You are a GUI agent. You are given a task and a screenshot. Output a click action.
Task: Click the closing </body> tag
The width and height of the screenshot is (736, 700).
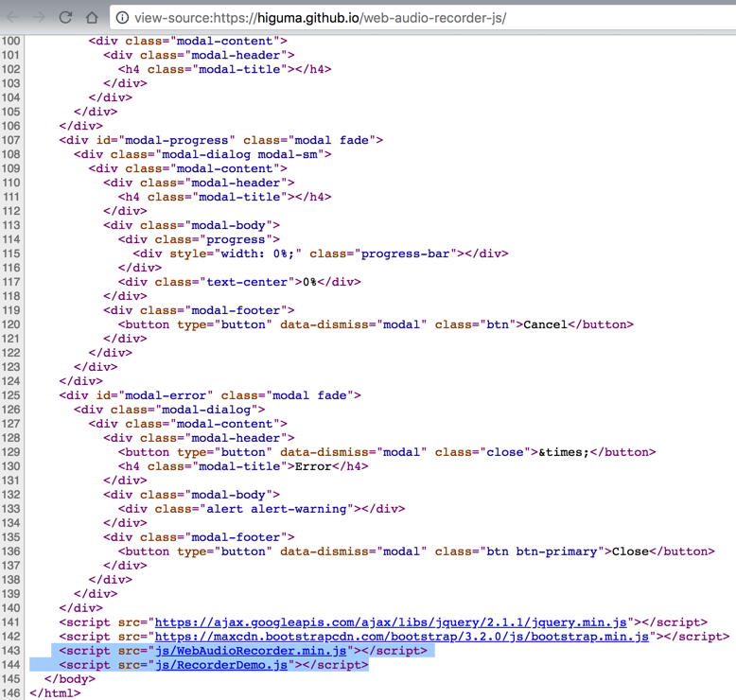(x=70, y=679)
